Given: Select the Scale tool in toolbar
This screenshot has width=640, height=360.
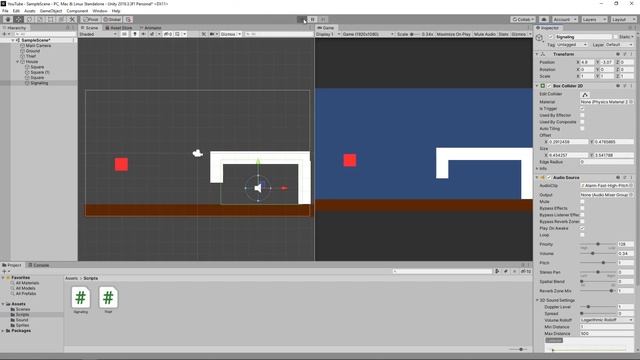Looking at the screenshot, I should (40, 19).
